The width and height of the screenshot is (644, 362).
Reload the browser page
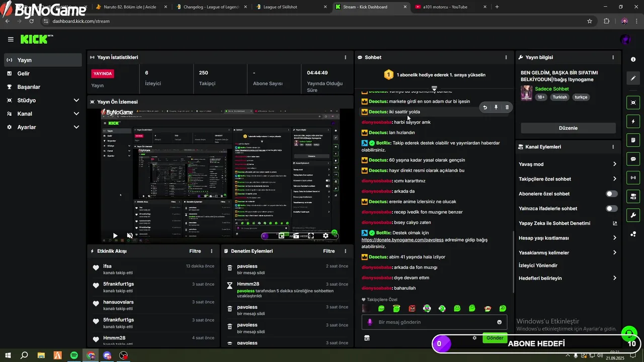pyautogui.click(x=31, y=21)
